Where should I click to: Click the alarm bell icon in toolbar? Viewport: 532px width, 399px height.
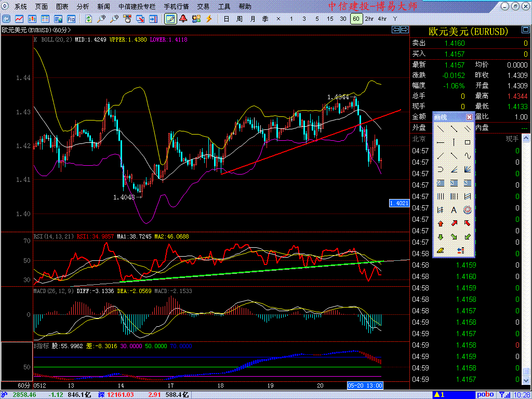183,19
